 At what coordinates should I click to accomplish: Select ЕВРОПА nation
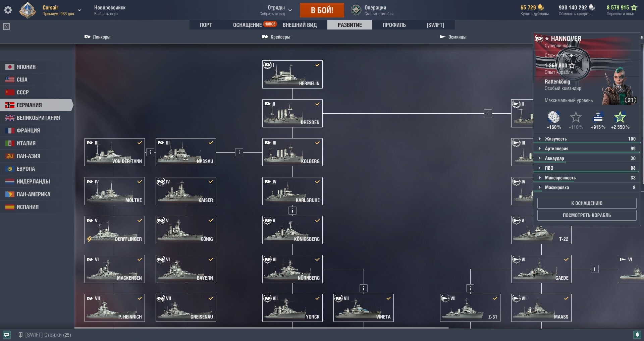pos(37,169)
